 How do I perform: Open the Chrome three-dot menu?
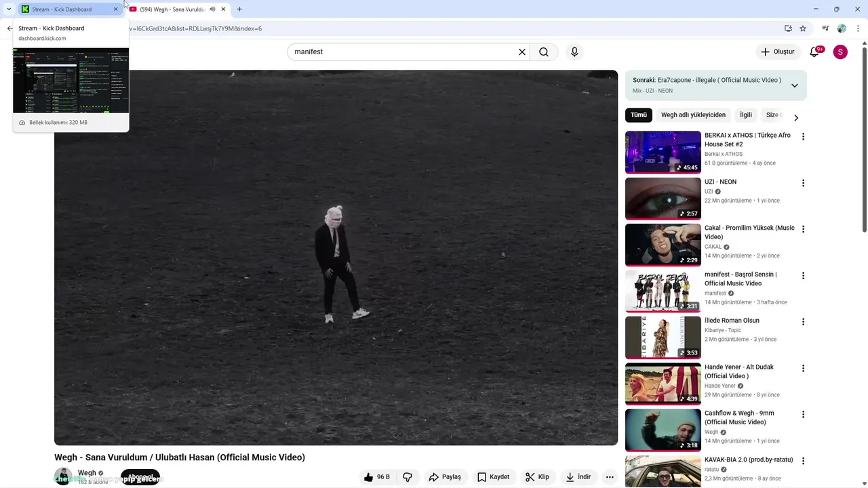click(858, 28)
